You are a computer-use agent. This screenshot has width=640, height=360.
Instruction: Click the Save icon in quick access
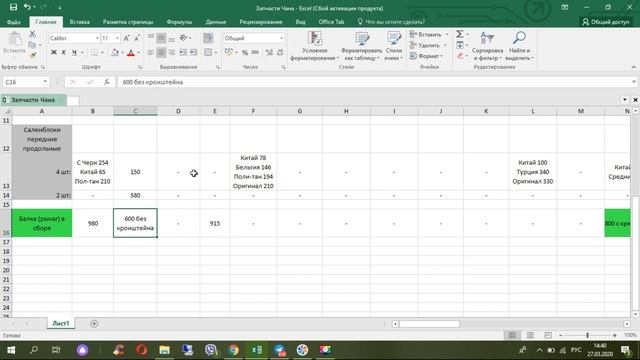(13, 7)
